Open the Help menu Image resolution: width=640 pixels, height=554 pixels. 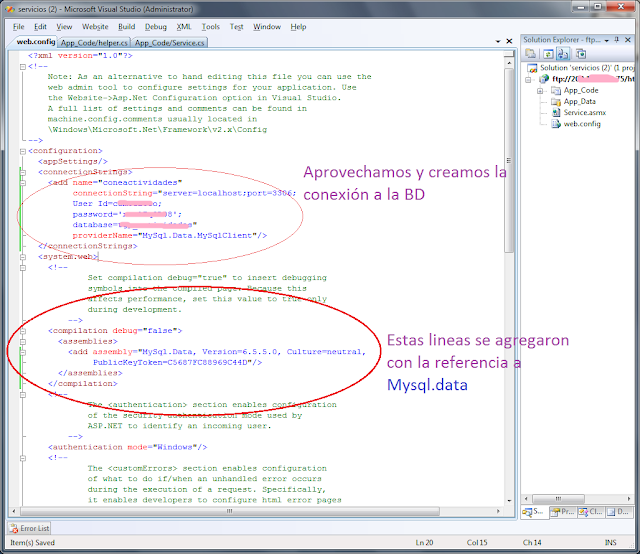click(298, 27)
